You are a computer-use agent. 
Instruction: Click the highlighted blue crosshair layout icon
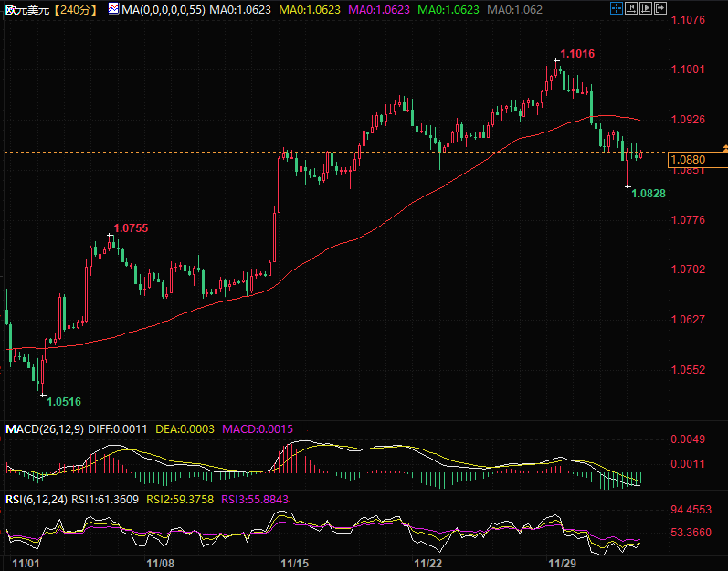click(x=617, y=9)
